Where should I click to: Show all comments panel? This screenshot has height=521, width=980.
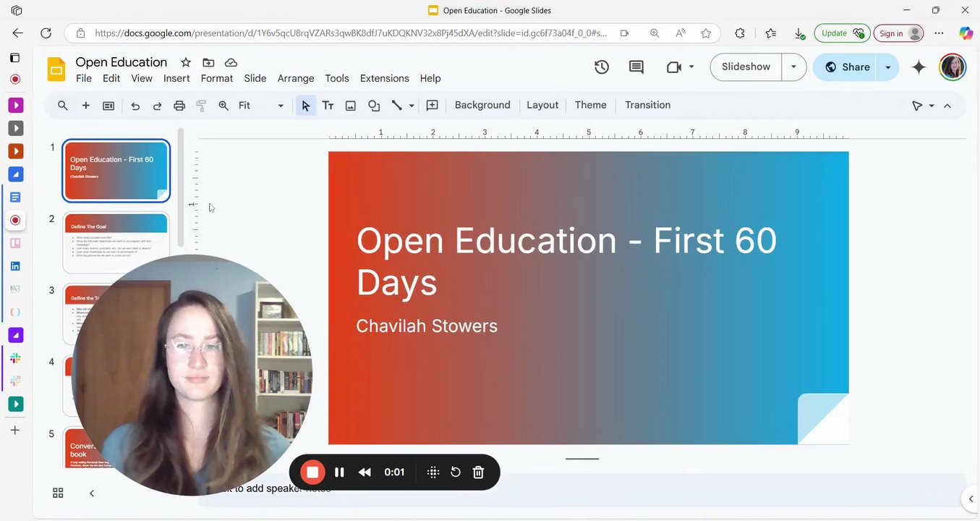[636, 67]
